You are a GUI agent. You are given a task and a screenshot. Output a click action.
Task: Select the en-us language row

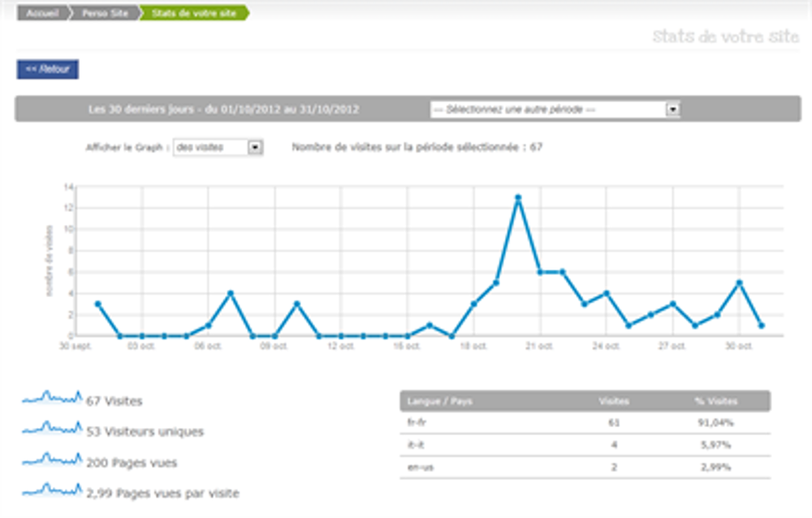tap(585, 468)
